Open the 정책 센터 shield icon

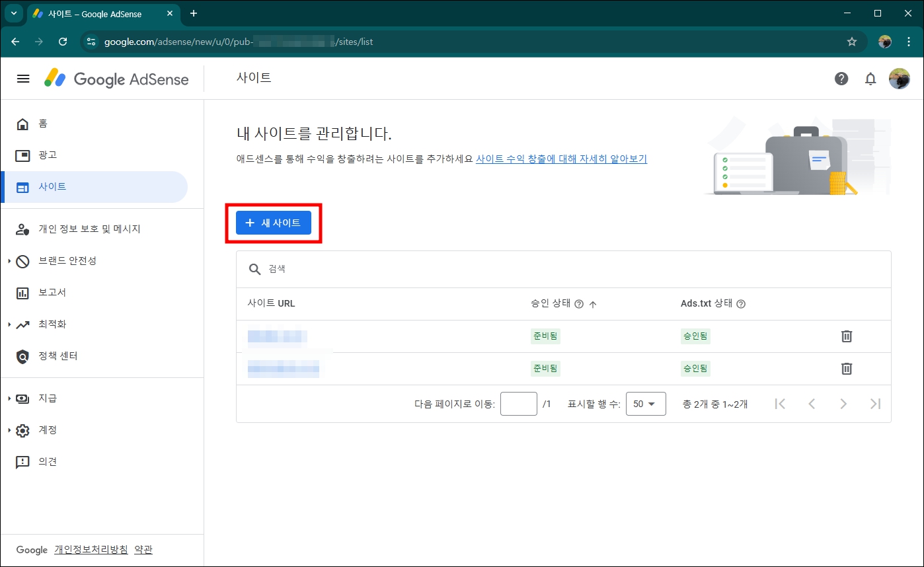point(23,356)
